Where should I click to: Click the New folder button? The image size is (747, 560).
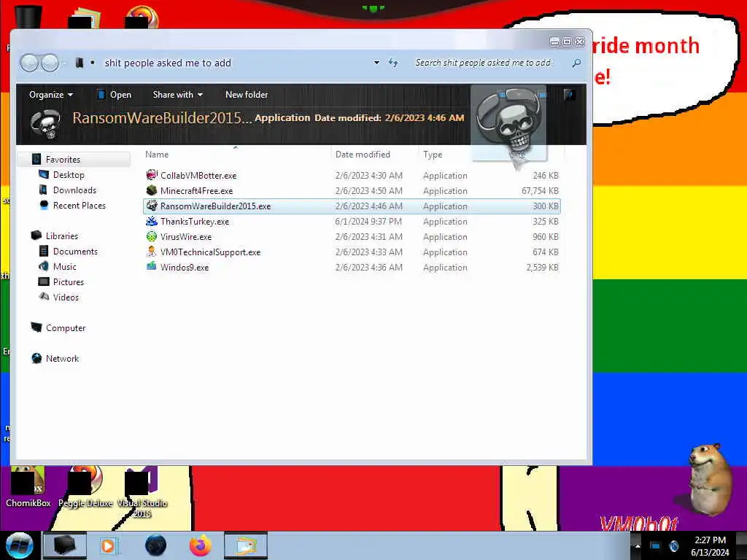tap(247, 94)
